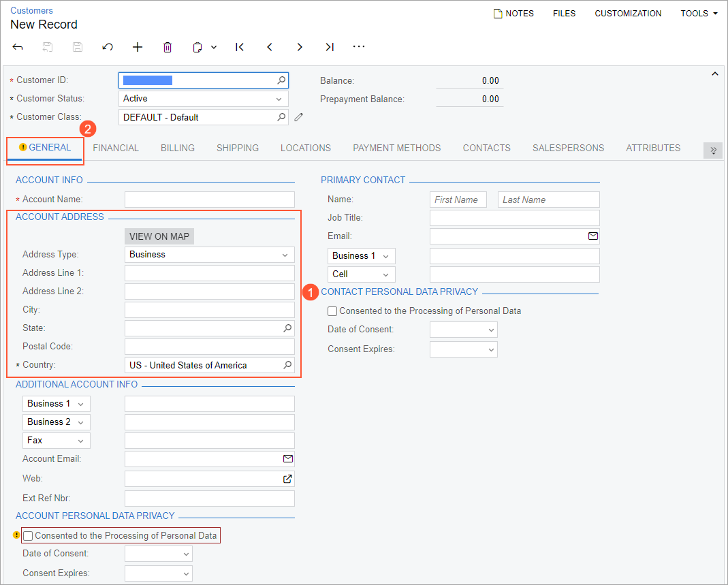728x585 pixels.
Task: Open the Customer ID lookup magnifier
Action: pyautogui.click(x=281, y=80)
